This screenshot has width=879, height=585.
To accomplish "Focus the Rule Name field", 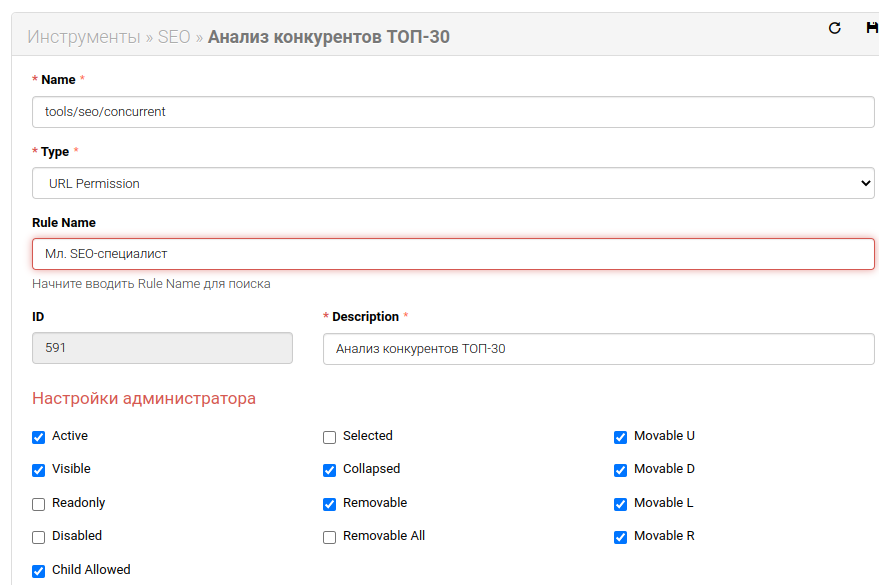I will pos(453,254).
